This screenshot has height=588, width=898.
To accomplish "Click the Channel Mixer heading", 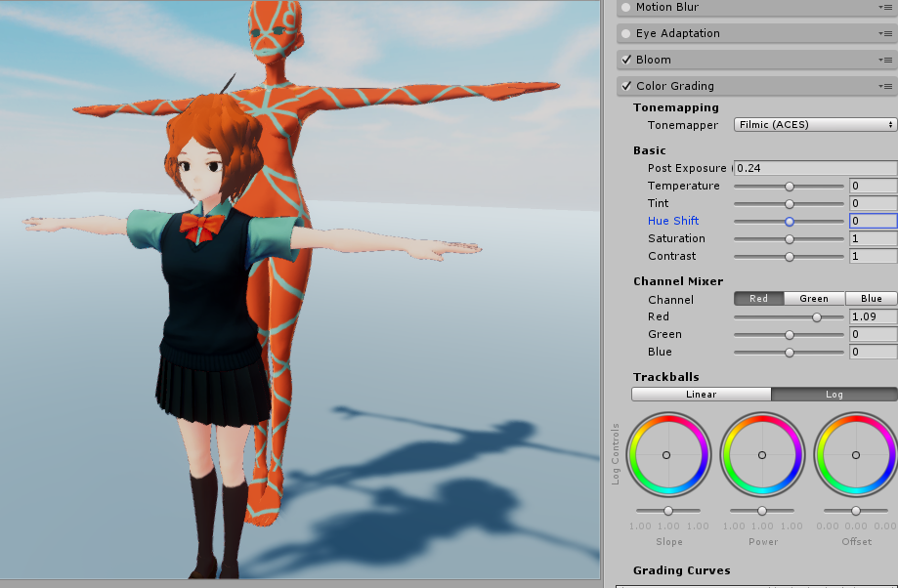I will click(678, 281).
